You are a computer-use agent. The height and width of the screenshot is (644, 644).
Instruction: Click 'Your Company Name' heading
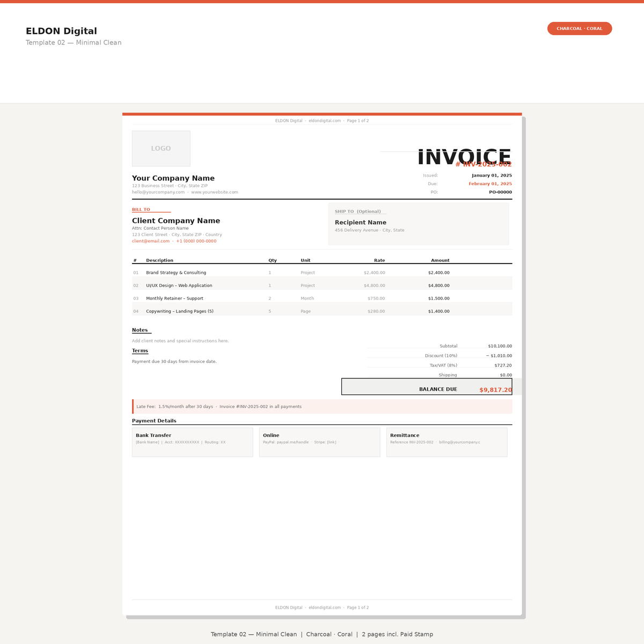[x=173, y=178]
